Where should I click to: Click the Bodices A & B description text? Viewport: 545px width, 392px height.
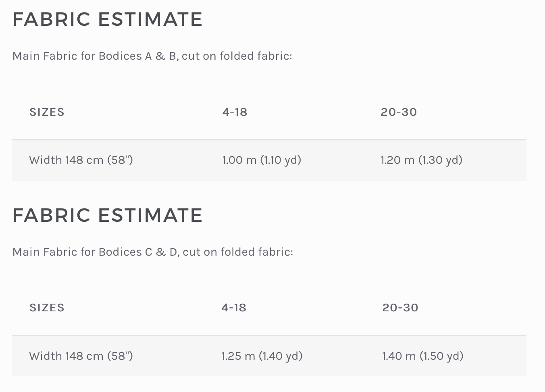[x=152, y=56]
